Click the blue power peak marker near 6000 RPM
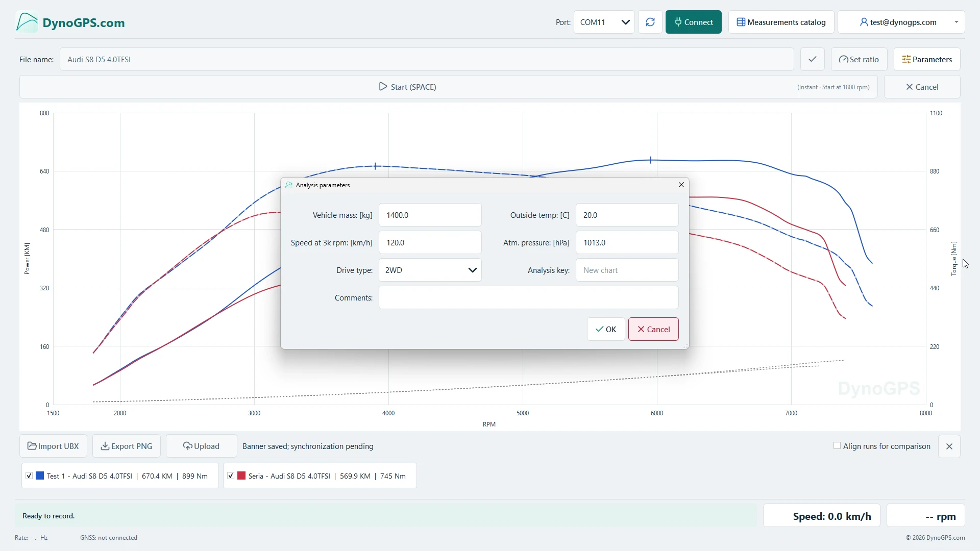This screenshot has height=551, width=980. coord(650,160)
